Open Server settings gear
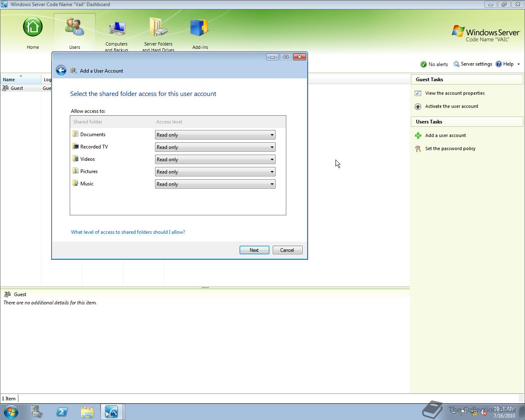 pyautogui.click(x=457, y=64)
